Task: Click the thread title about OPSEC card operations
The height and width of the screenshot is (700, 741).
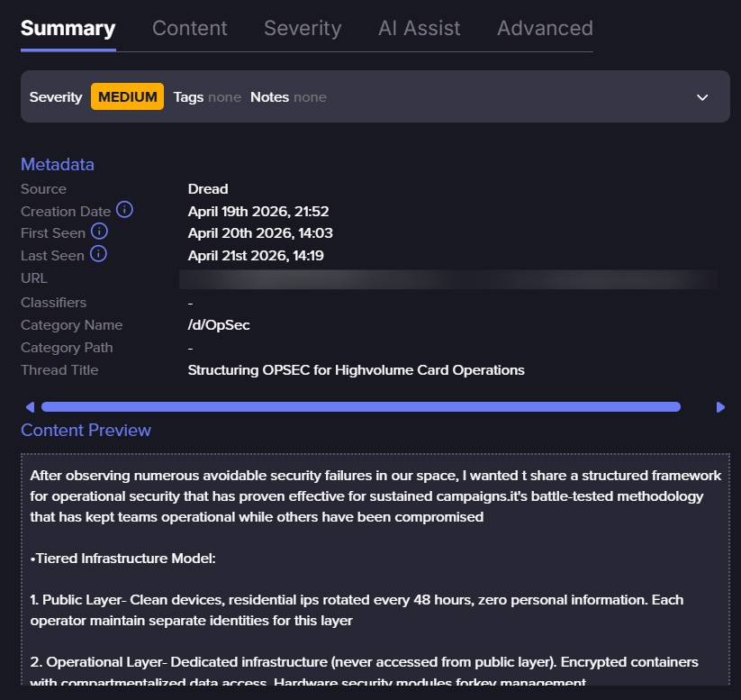Action: pos(356,369)
